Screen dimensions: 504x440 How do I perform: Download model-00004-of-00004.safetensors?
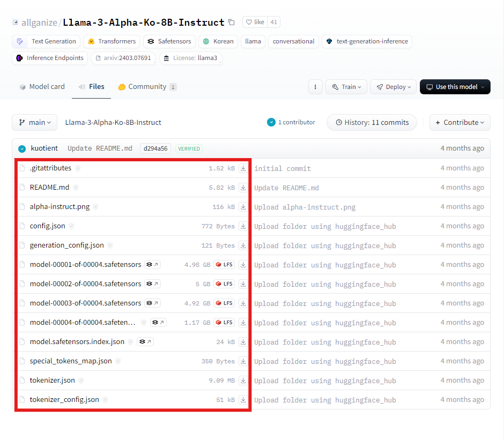[243, 323]
